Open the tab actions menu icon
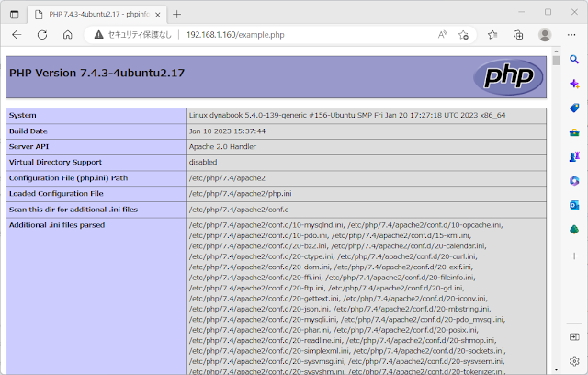 [14, 15]
